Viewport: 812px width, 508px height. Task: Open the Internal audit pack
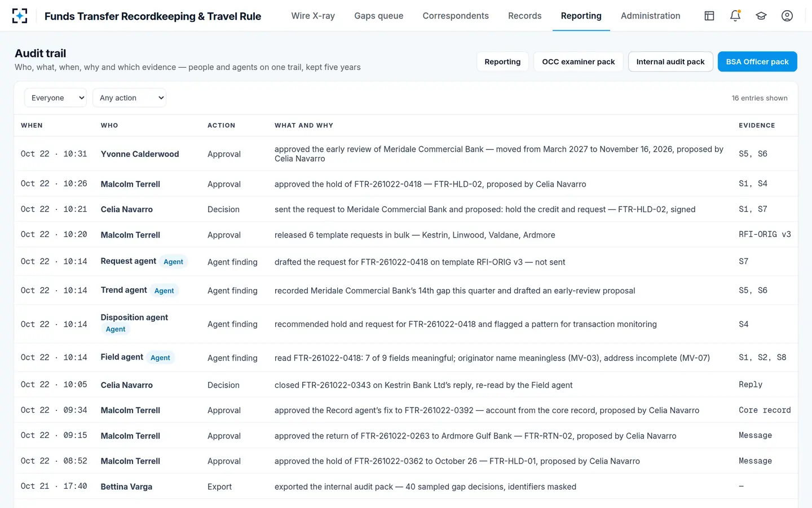670,62
